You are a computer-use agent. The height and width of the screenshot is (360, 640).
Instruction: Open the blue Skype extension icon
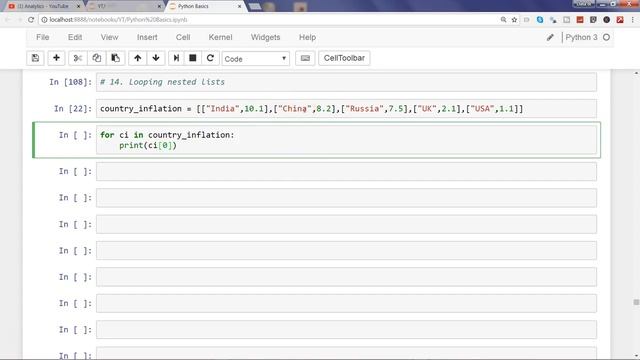pyautogui.click(x=540, y=20)
